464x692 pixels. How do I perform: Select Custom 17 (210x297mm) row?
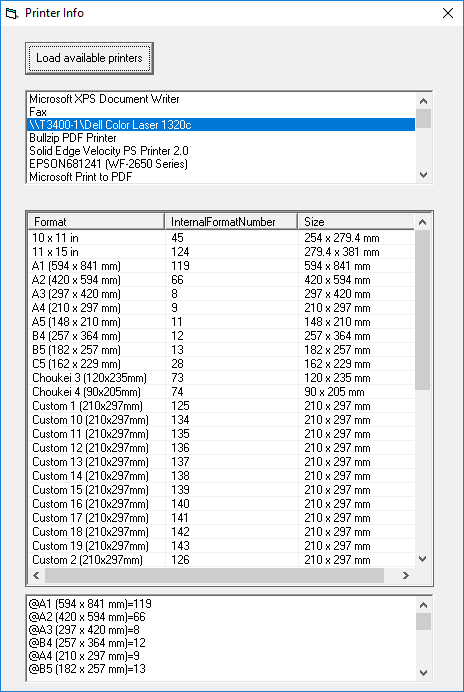click(222, 518)
